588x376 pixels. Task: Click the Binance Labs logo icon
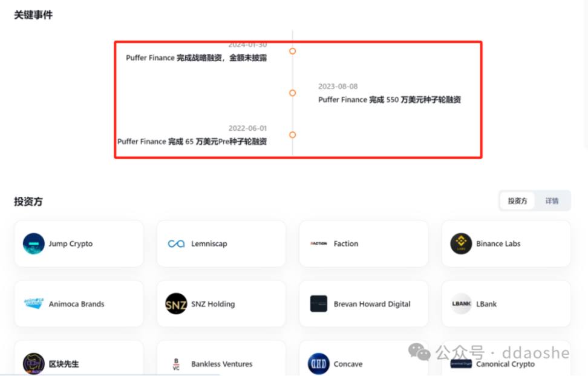click(461, 243)
